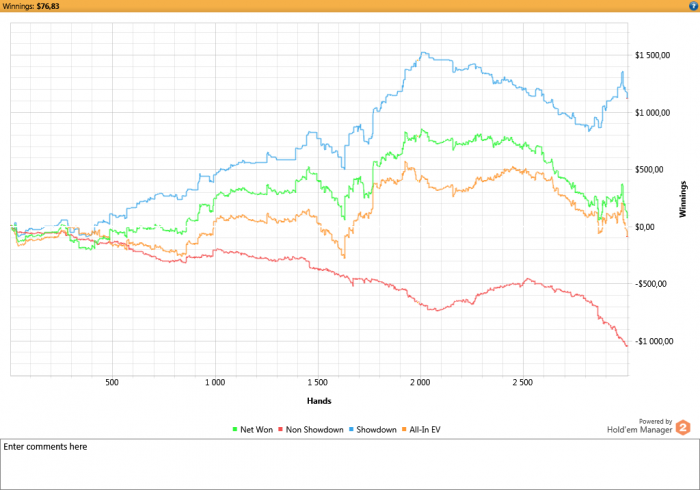Click the -$1 000,00 axis label
Image resolution: width=700 pixels, height=490 pixels.
tap(654, 341)
